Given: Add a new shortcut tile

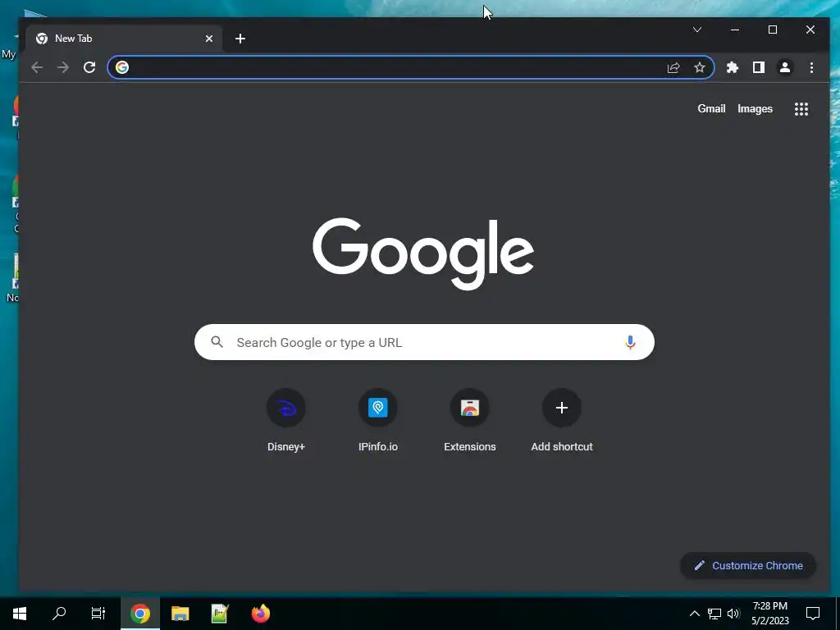Looking at the screenshot, I should [x=561, y=421].
